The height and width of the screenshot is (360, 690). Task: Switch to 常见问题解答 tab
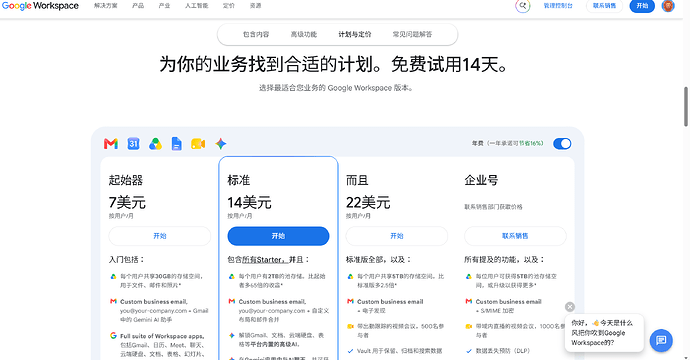pos(412,34)
